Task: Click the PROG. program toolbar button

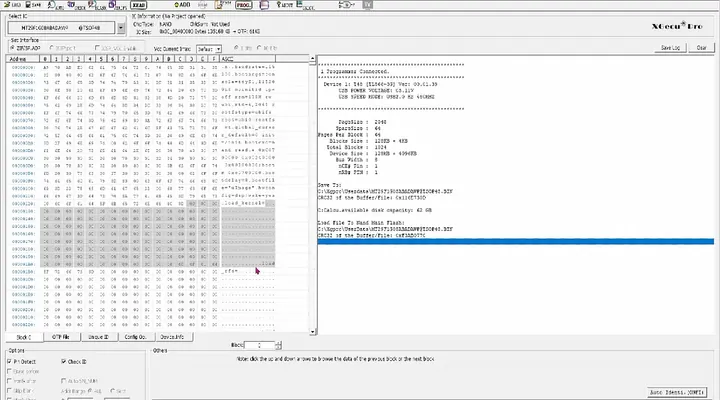Action: click(x=243, y=5)
